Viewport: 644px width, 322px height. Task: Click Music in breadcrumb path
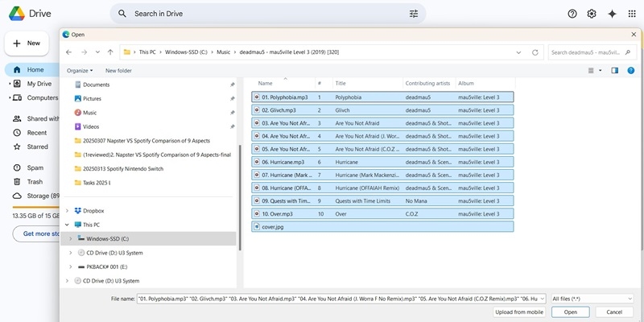click(x=224, y=52)
